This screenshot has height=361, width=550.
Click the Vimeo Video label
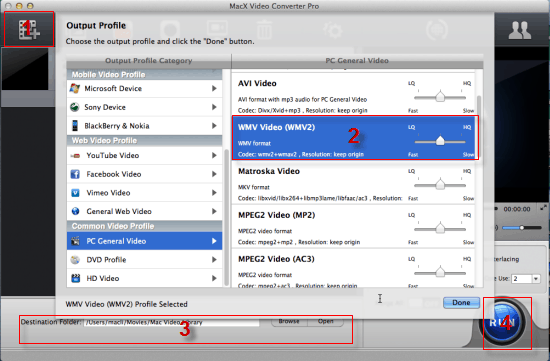point(108,193)
